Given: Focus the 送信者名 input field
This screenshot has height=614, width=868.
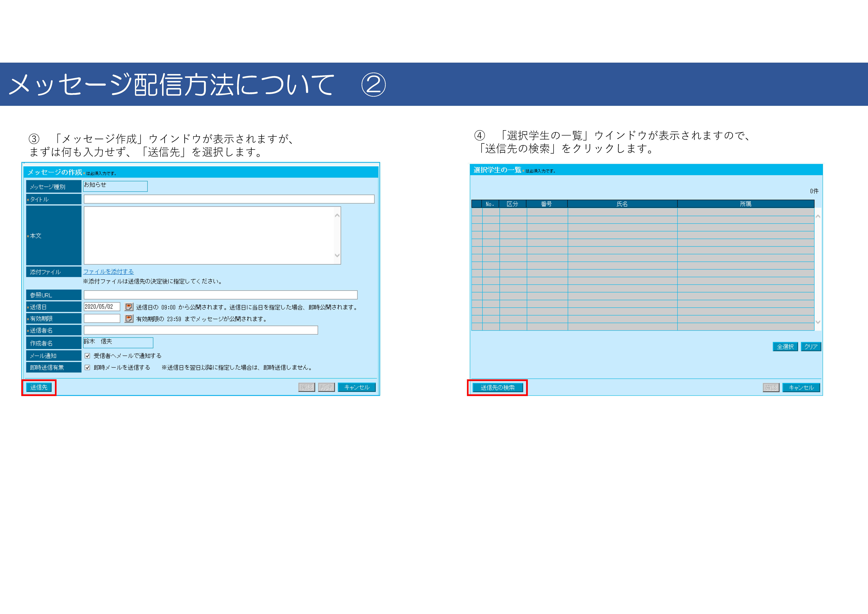Looking at the screenshot, I should [201, 330].
